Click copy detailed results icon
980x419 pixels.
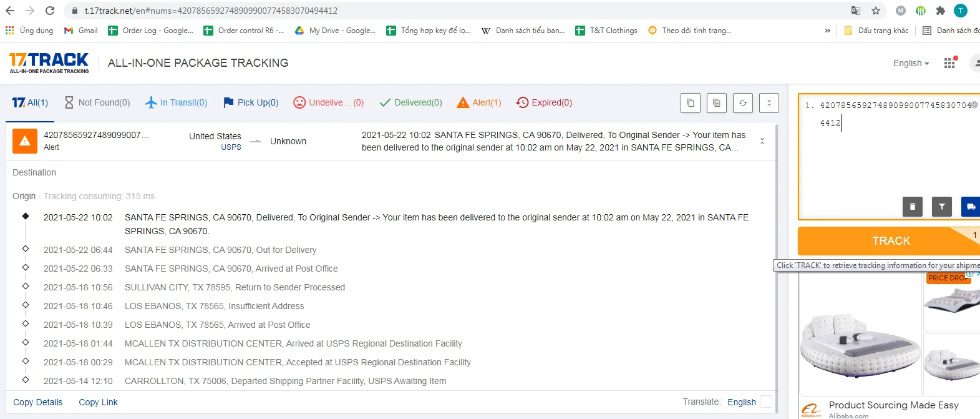[717, 103]
